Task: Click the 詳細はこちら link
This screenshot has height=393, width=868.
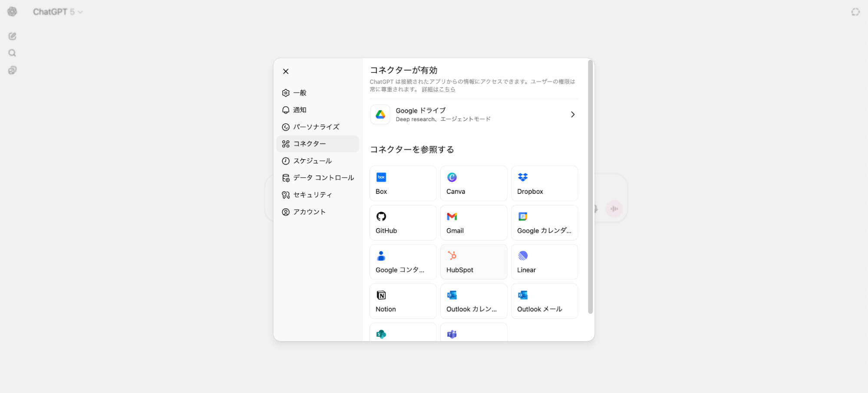Action: [x=438, y=89]
